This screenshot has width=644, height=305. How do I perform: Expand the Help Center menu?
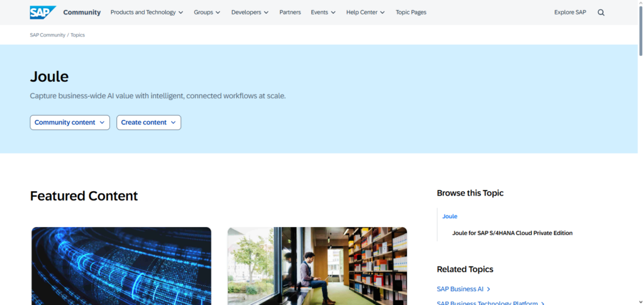click(x=365, y=13)
